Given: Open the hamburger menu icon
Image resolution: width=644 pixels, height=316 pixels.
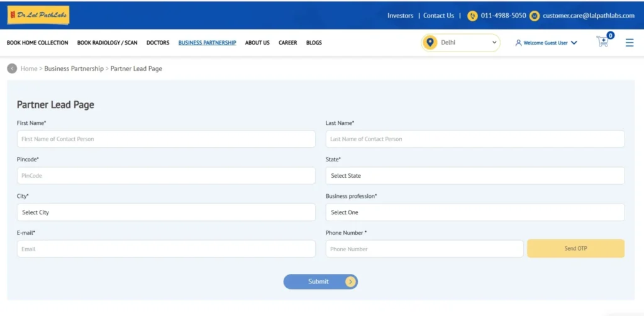Looking at the screenshot, I should coord(629,43).
